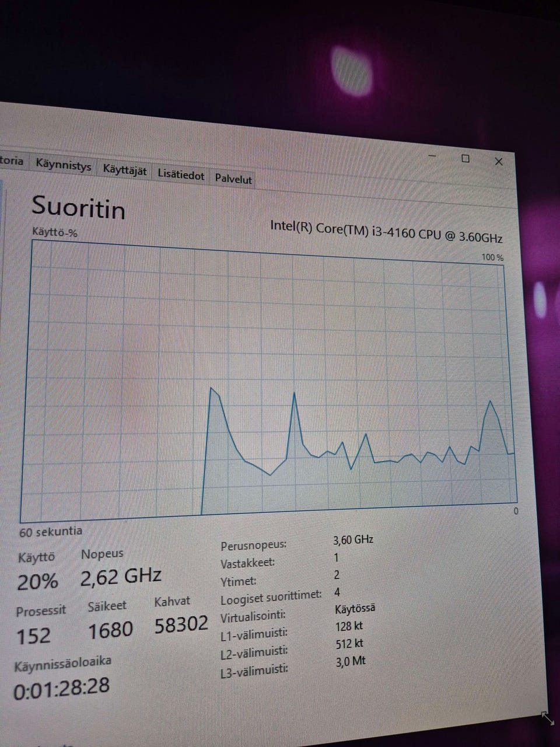Click the Ytimet label
Viewport: 560px width, 747px height.
pyautogui.click(x=238, y=581)
